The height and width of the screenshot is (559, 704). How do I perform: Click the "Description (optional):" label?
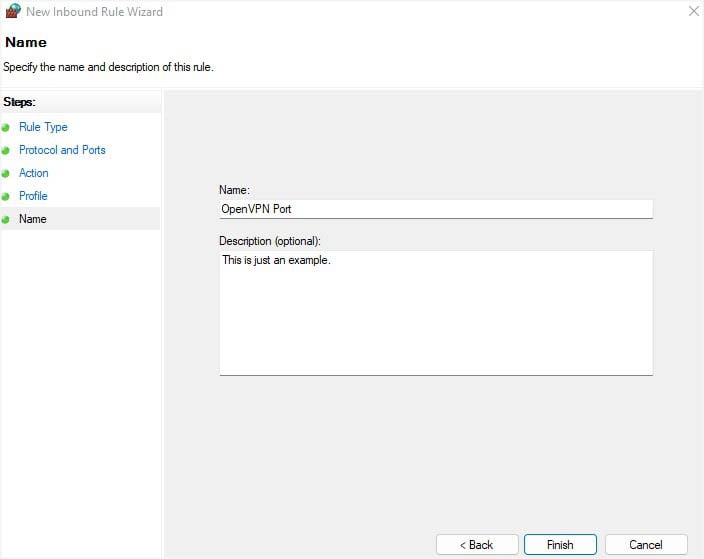tap(270, 241)
